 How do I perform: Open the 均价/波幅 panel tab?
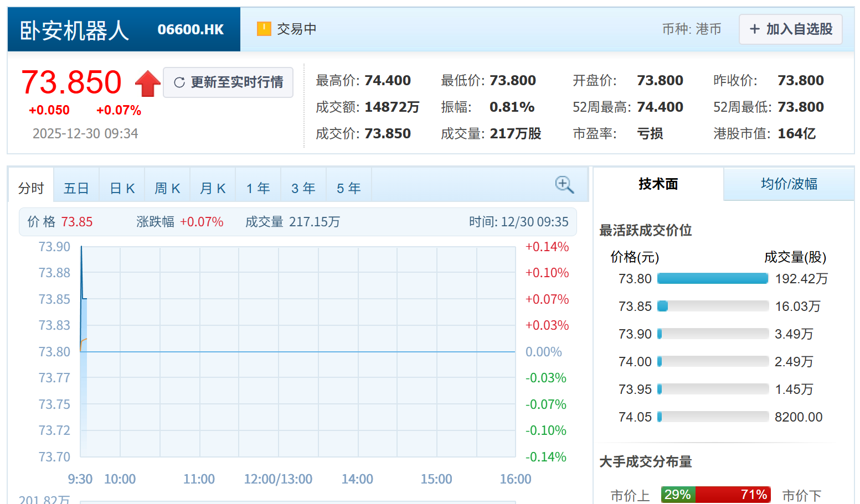[x=789, y=184]
